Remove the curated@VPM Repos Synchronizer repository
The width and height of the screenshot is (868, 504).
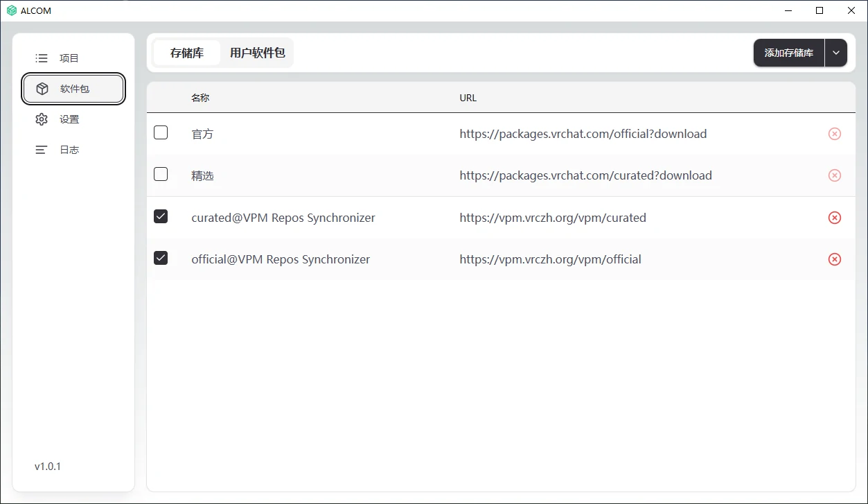point(835,218)
